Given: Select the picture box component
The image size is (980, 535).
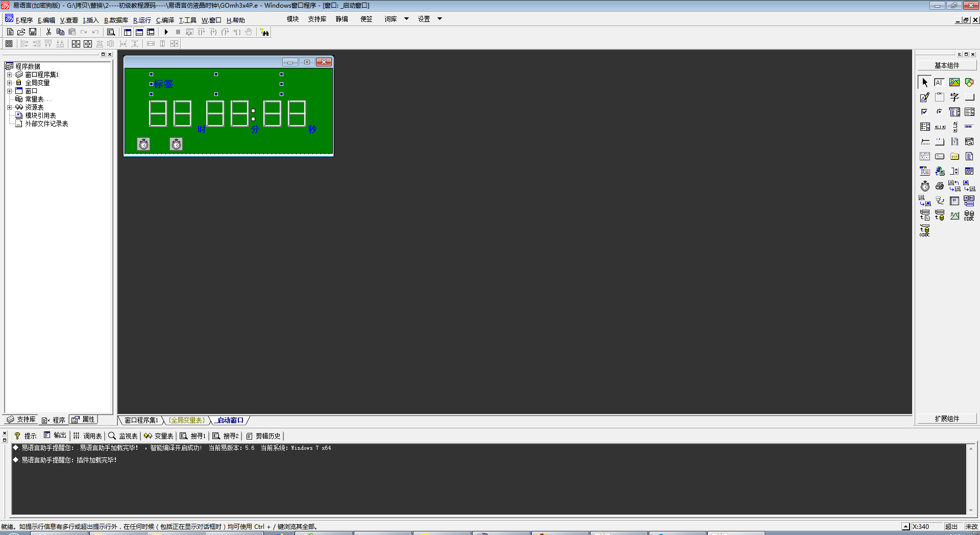Looking at the screenshot, I should coord(954,82).
